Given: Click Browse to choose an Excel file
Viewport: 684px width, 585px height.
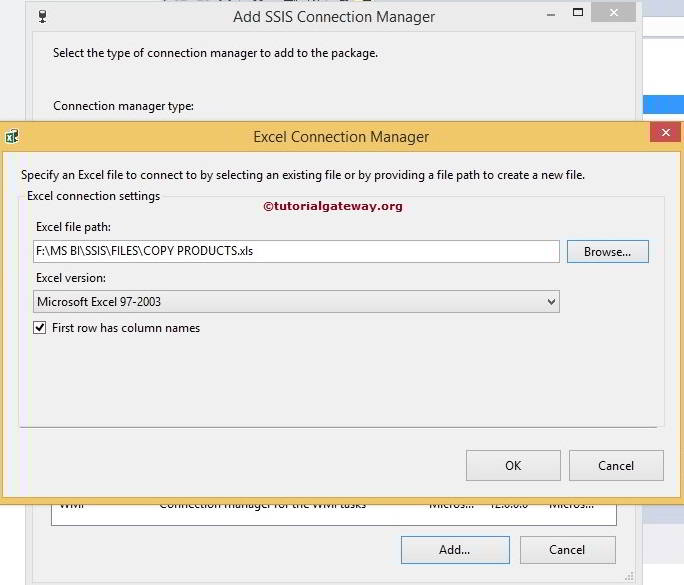Looking at the screenshot, I should [608, 252].
